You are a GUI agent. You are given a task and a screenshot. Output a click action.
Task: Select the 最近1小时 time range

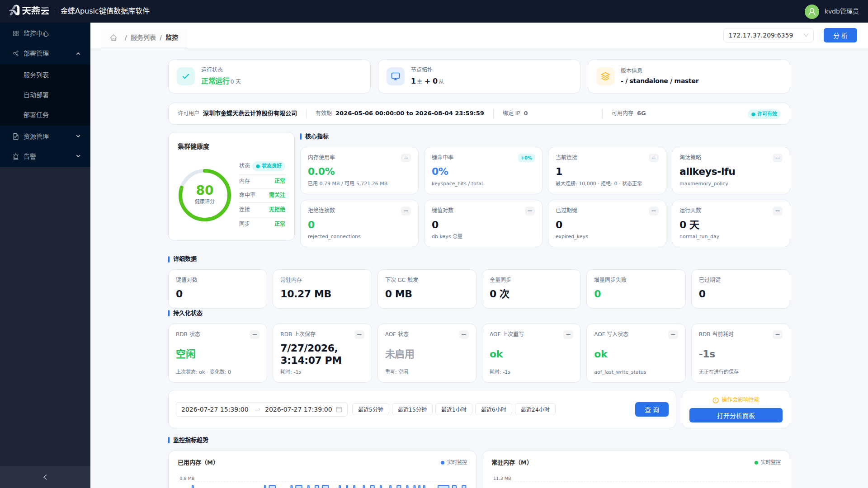[x=454, y=409]
